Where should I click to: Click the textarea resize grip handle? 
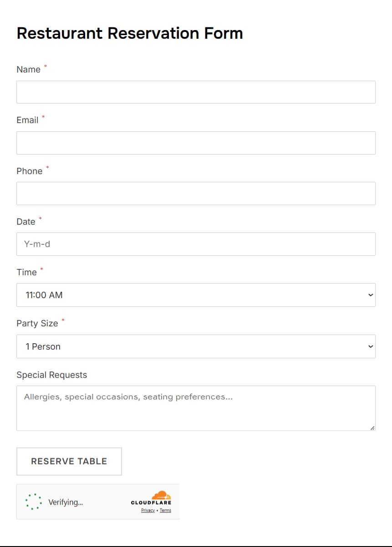(x=372, y=428)
